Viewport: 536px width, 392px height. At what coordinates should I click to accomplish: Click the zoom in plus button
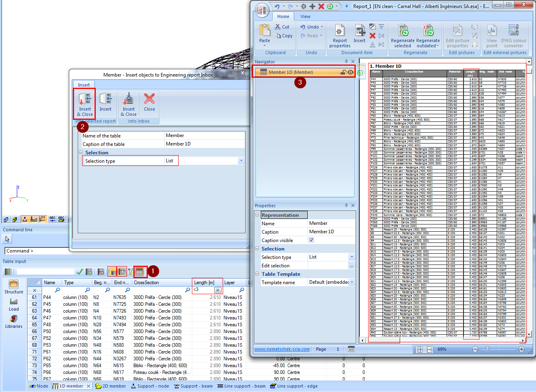[521, 349]
